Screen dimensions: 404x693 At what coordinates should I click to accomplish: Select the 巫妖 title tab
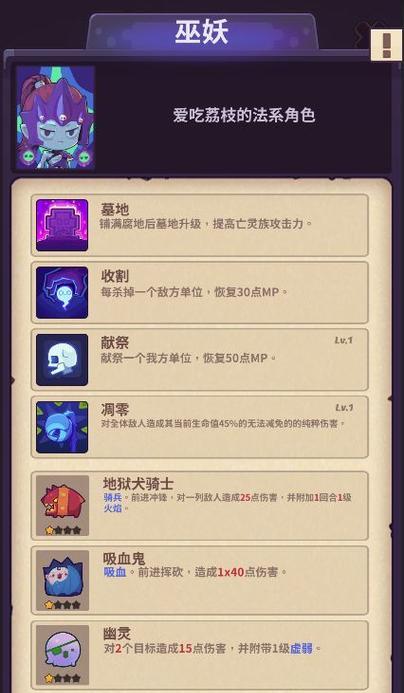point(202,32)
